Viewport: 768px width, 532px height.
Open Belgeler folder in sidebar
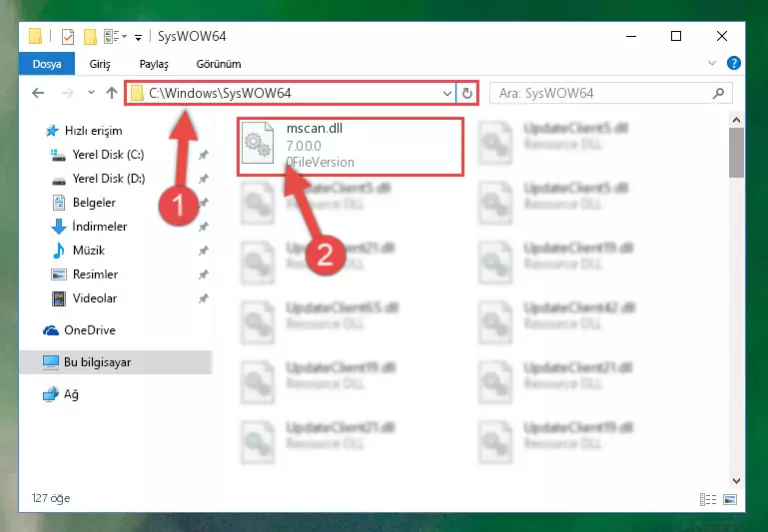[x=94, y=203]
